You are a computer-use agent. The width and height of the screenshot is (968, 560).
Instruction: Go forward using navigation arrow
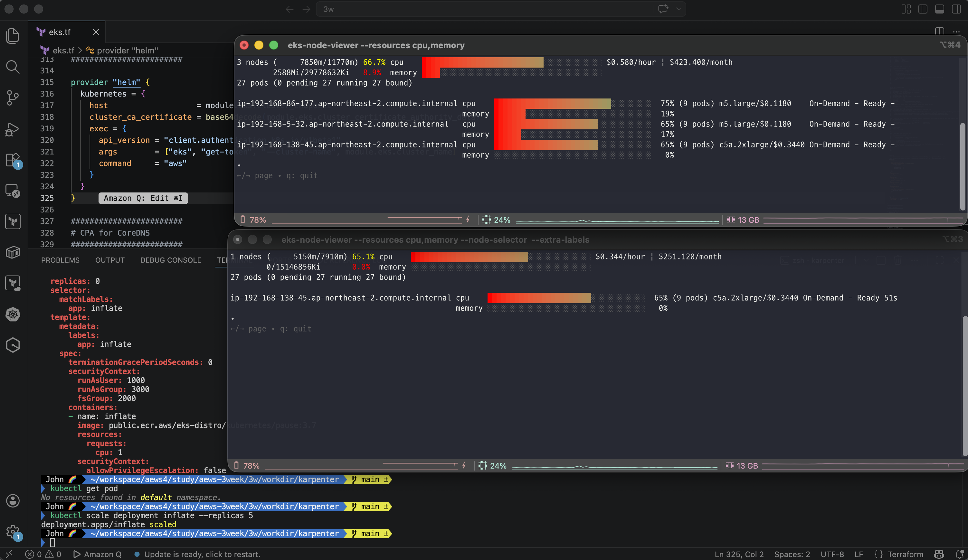point(306,9)
